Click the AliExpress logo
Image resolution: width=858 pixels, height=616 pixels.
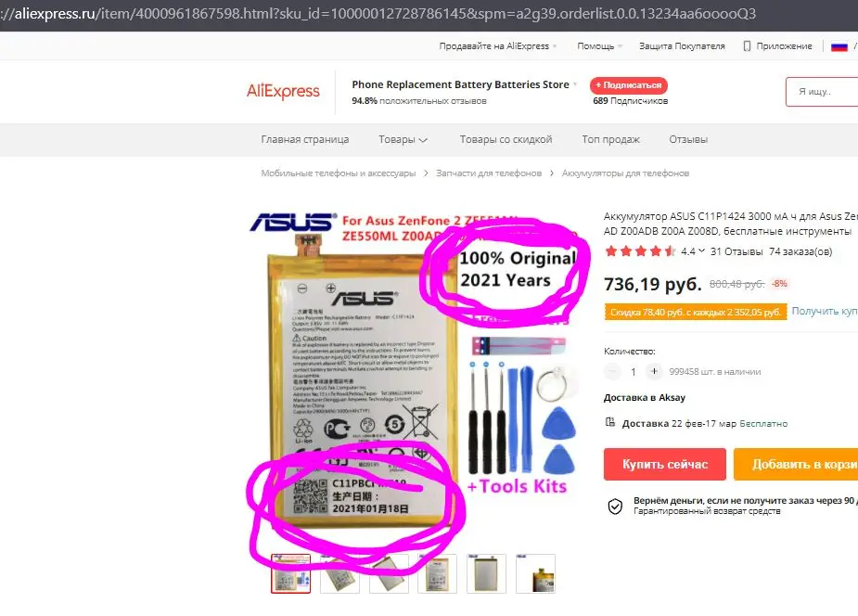pyautogui.click(x=283, y=91)
